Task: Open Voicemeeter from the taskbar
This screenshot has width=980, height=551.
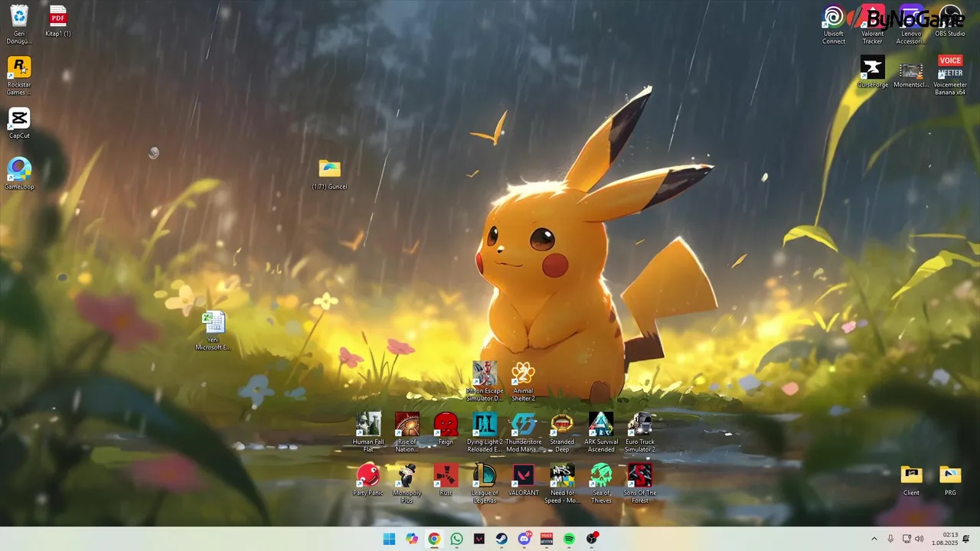Action: pos(547,539)
